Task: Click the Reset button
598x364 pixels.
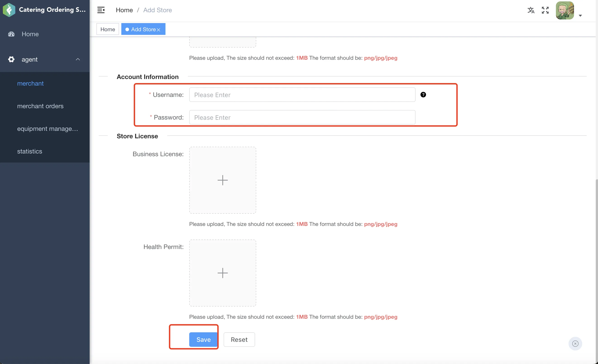Action: coord(239,340)
